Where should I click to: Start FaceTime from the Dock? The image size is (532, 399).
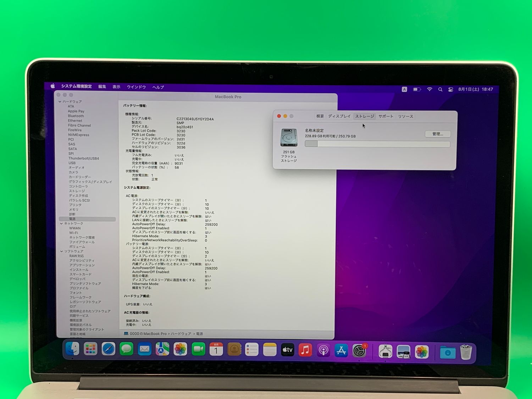[x=198, y=350]
